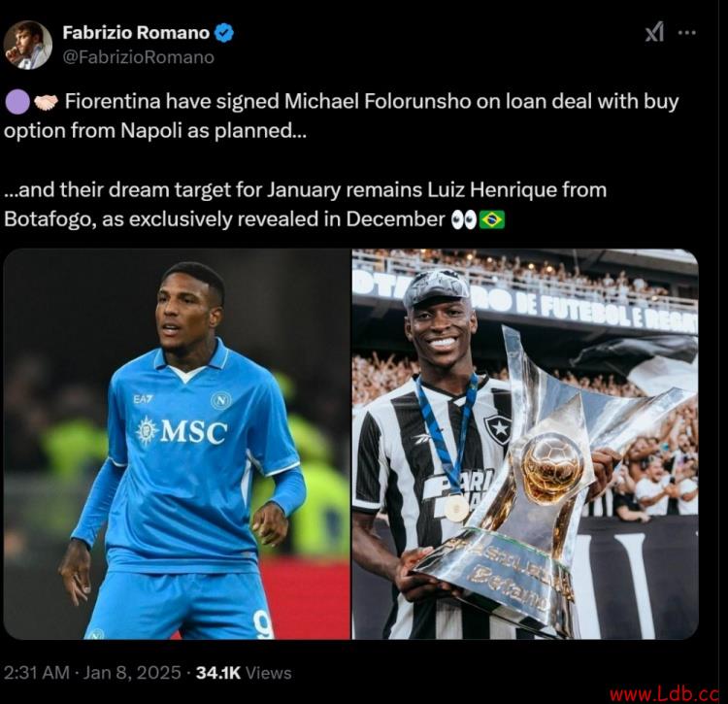
Task: Click the blue verified badge
Action: point(225,33)
